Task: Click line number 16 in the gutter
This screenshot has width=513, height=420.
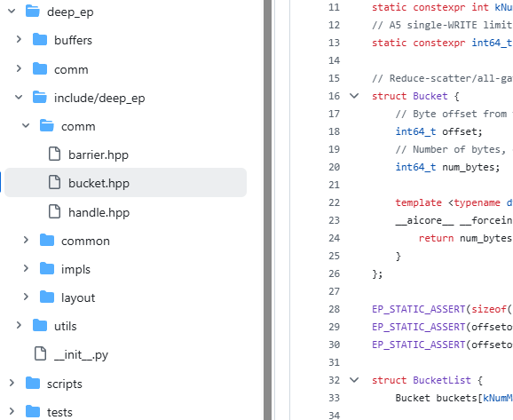Action: pyautogui.click(x=334, y=96)
